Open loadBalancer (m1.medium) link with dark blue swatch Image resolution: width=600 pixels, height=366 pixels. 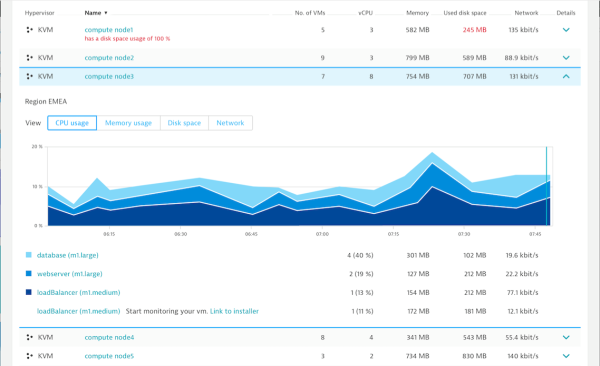click(x=78, y=292)
